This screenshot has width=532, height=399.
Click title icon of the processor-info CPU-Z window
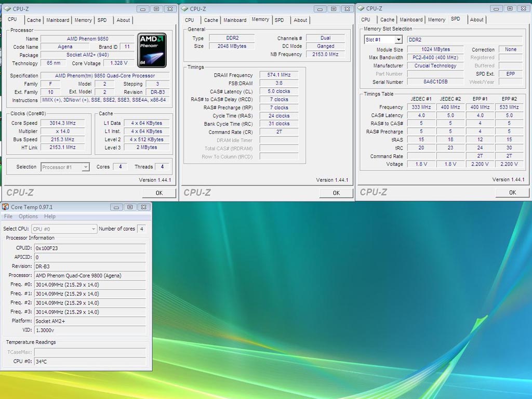click(7, 9)
